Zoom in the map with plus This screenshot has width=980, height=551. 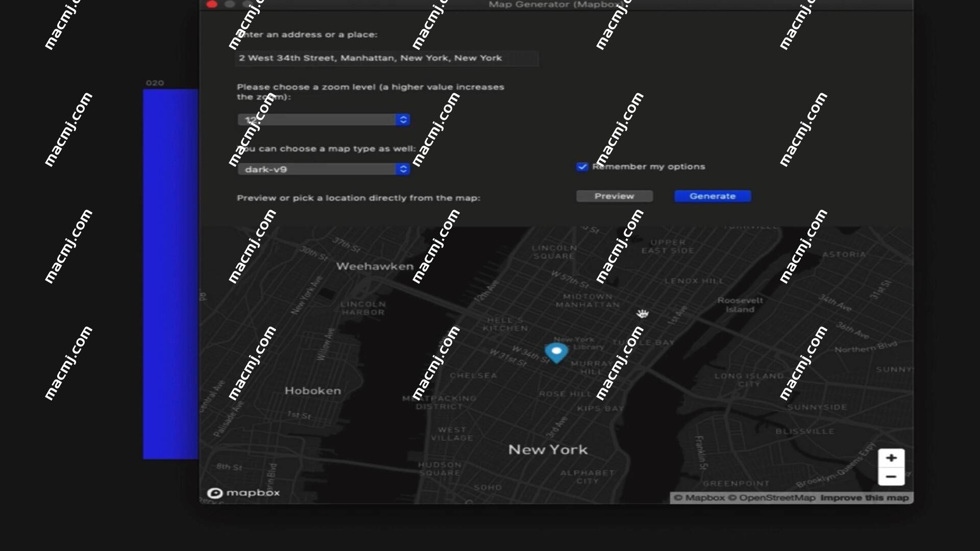[x=891, y=458]
